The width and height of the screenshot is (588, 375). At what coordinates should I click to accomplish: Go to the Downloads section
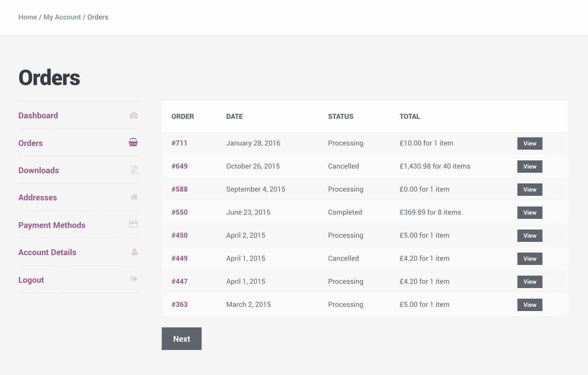pyautogui.click(x=39, y=170)
